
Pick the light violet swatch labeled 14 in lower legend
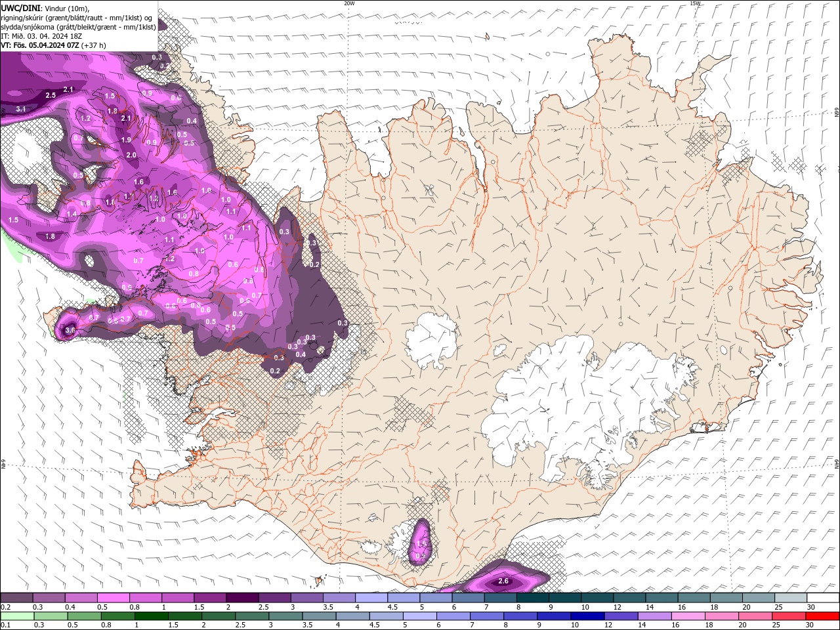coord(654,616)
